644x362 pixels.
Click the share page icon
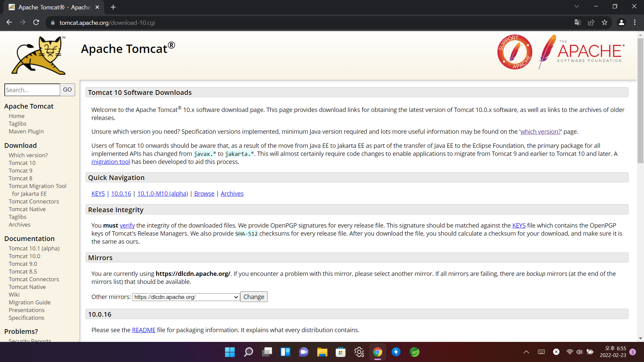click(x=591, y=22)
